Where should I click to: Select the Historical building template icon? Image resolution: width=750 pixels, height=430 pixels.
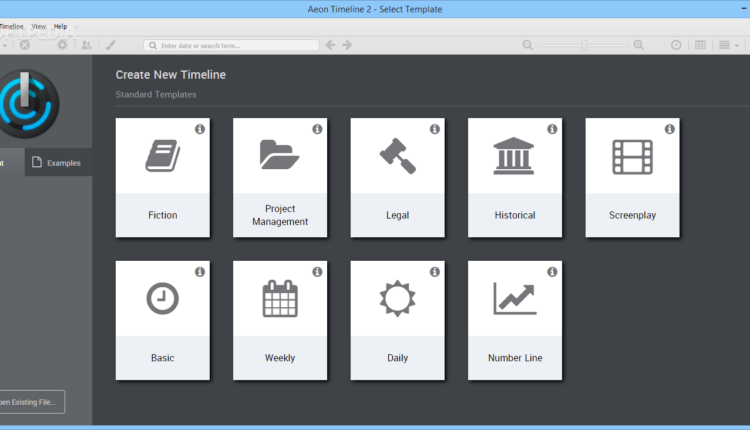[514, 156]
